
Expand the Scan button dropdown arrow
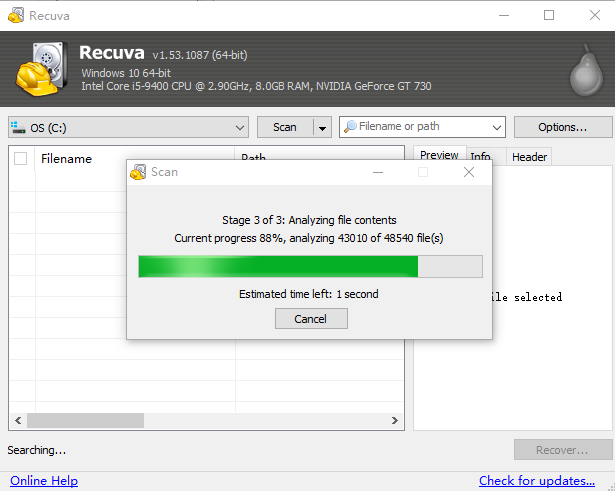tap(321, 127)
